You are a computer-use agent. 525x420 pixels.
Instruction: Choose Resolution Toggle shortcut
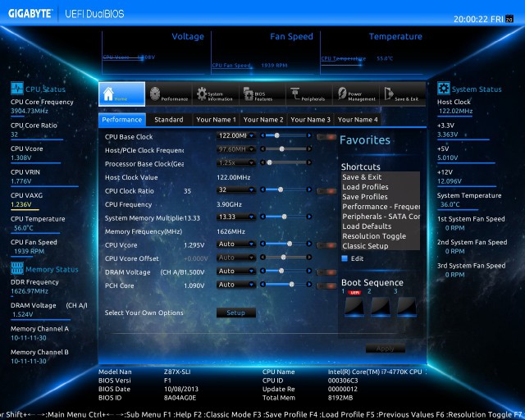click(x=381, y=236)
